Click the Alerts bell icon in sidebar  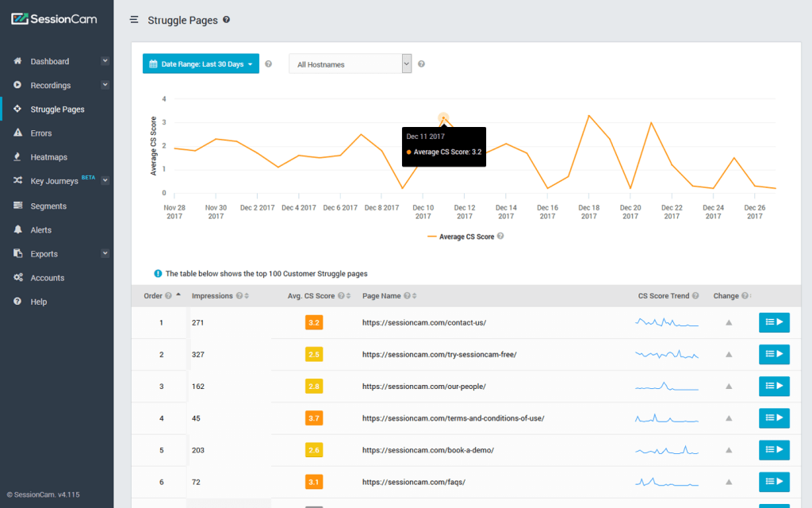tap(17, 229)
